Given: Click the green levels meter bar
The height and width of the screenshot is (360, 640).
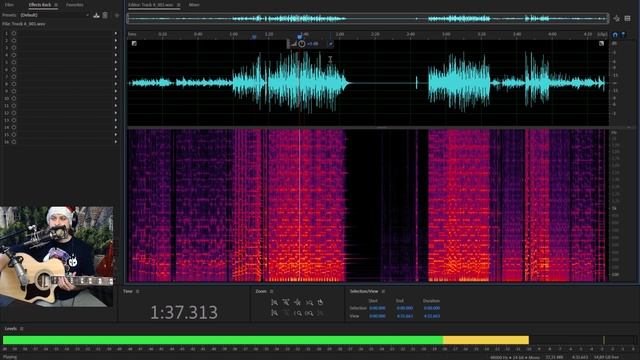Looking at the screenshot, I should pyautogui.click(x=223, y=340).
